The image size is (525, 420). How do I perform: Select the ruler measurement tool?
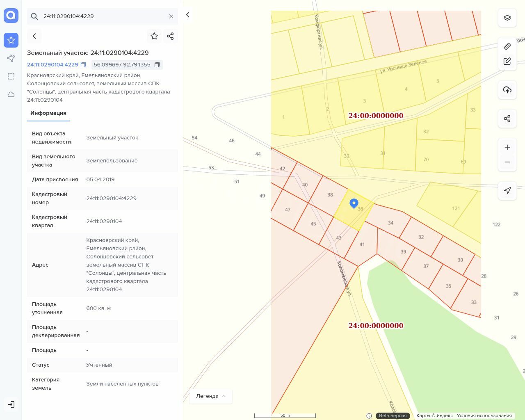click(507, 46)
